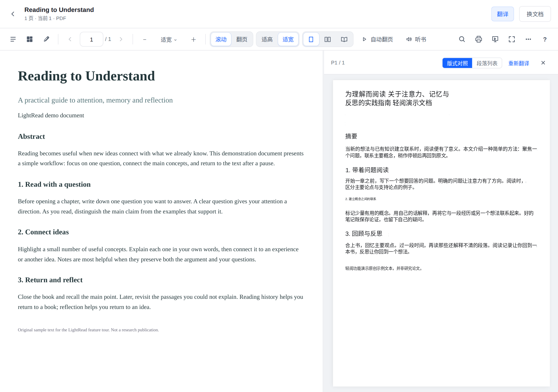
Task: Open the more options ellipsis
Action: tap(528, 39)
